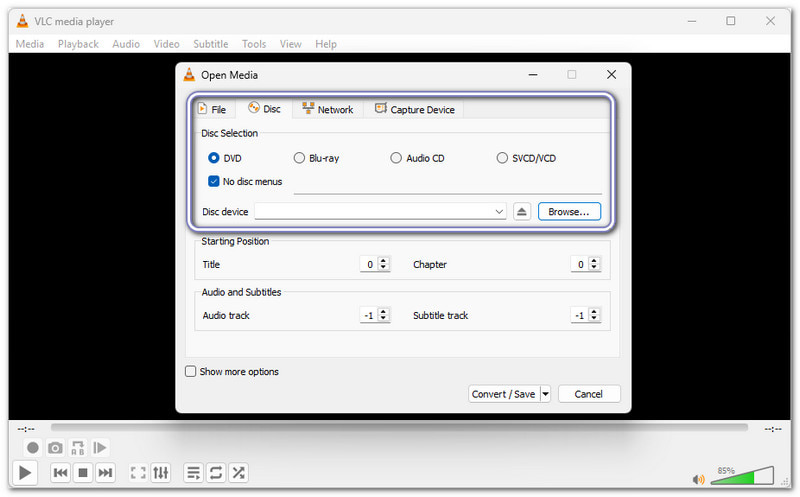Screen dimensions: 800x497
Task: Switch to the File tab
Action: coord(212,109)
